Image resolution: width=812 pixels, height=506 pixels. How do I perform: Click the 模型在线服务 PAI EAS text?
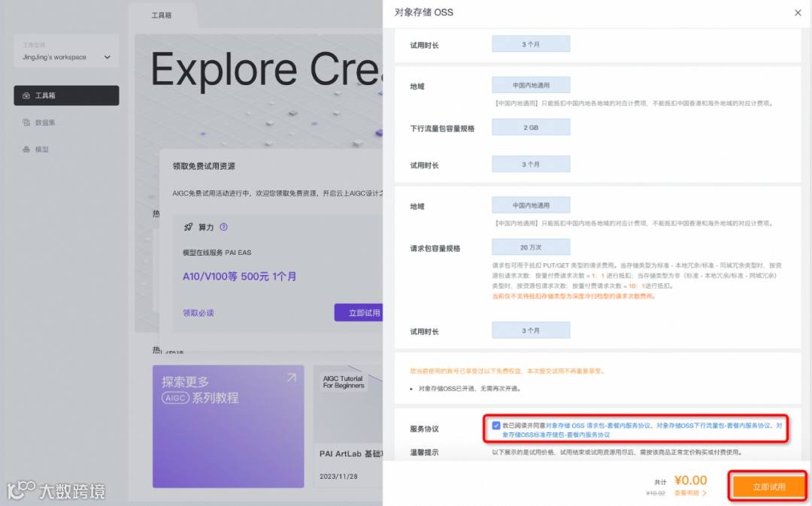(x=217, y=253)
